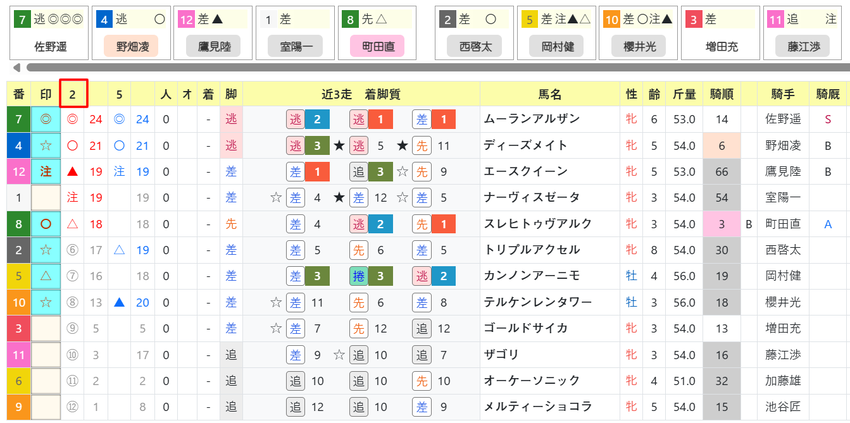Click the 注 mark cell for horse 12
The height and width of the screenshot is (423, 850).
coord(46,171)
